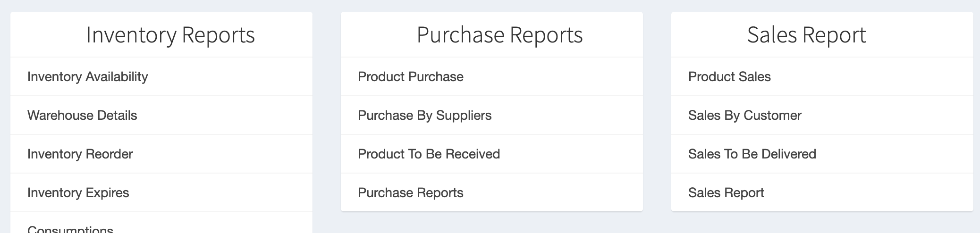Screen dimensions: 980x233
Task: Select Sales Report link in the list
Action: tap(726, 192)
